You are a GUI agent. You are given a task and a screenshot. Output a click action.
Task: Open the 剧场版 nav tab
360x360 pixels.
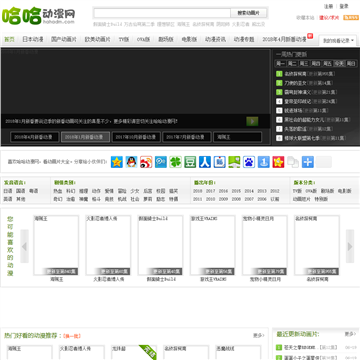pyautogui.click(x=166, y=39)
